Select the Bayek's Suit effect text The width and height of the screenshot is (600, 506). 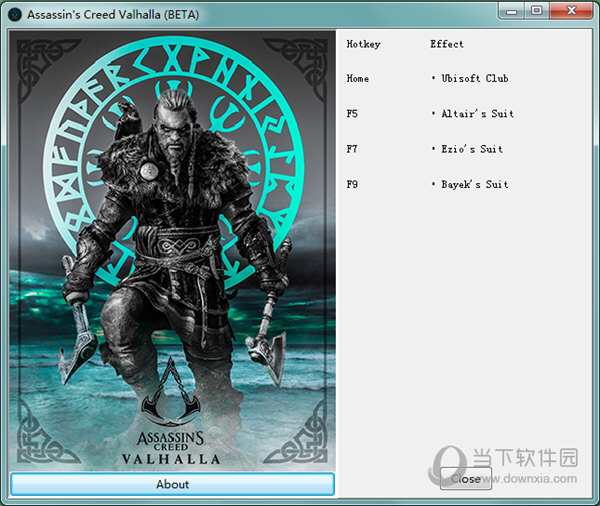pyautogui.click(x=474, y=184)
